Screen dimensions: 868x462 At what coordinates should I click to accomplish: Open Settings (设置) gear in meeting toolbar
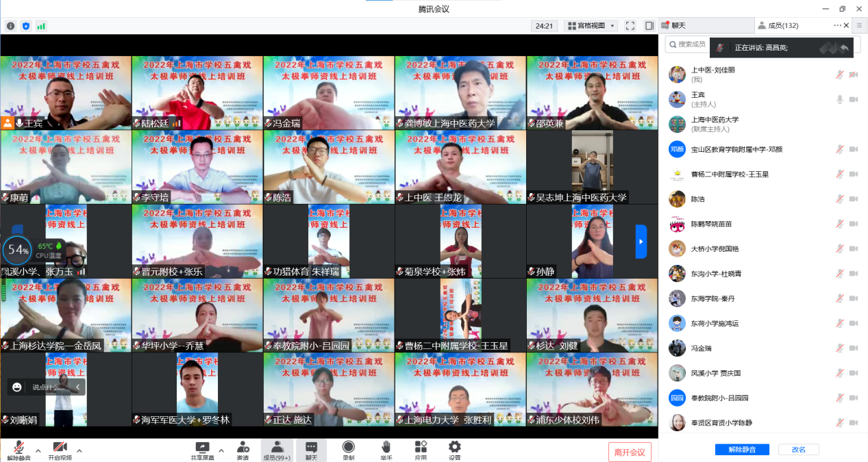pyautogui.click(x=454, y=447)
